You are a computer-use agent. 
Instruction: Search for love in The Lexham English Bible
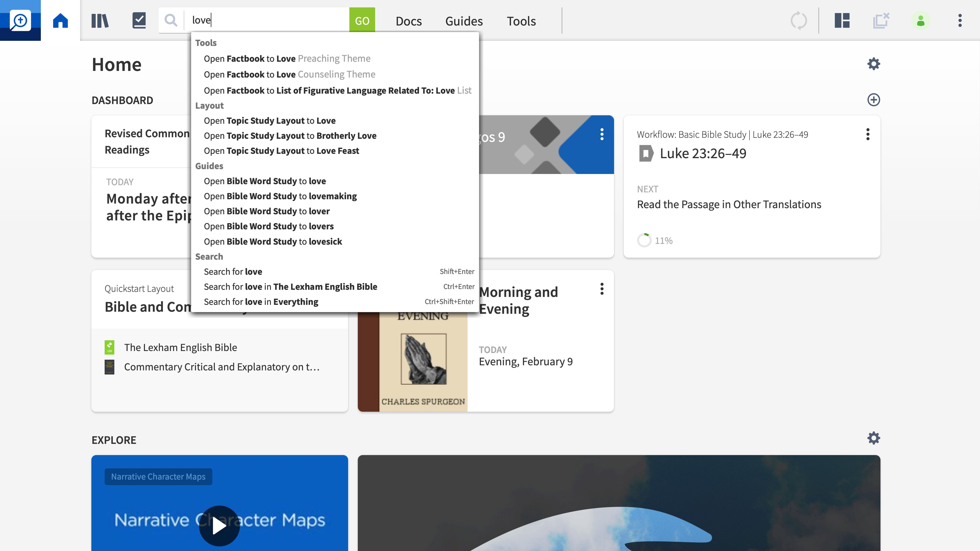point(335,287)
